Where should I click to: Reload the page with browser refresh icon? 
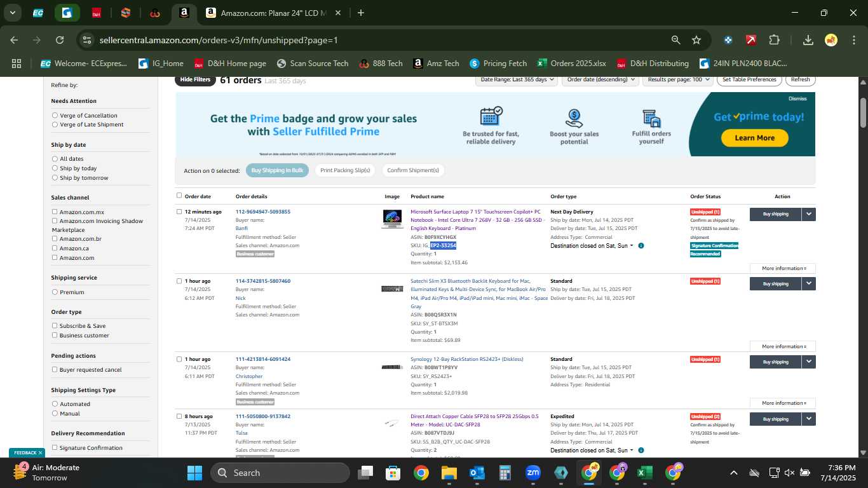60,40
